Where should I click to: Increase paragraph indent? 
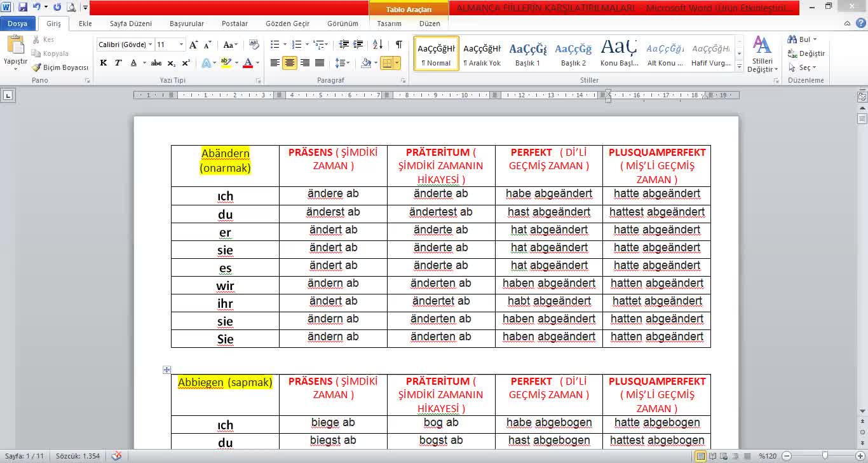(358, 45)
